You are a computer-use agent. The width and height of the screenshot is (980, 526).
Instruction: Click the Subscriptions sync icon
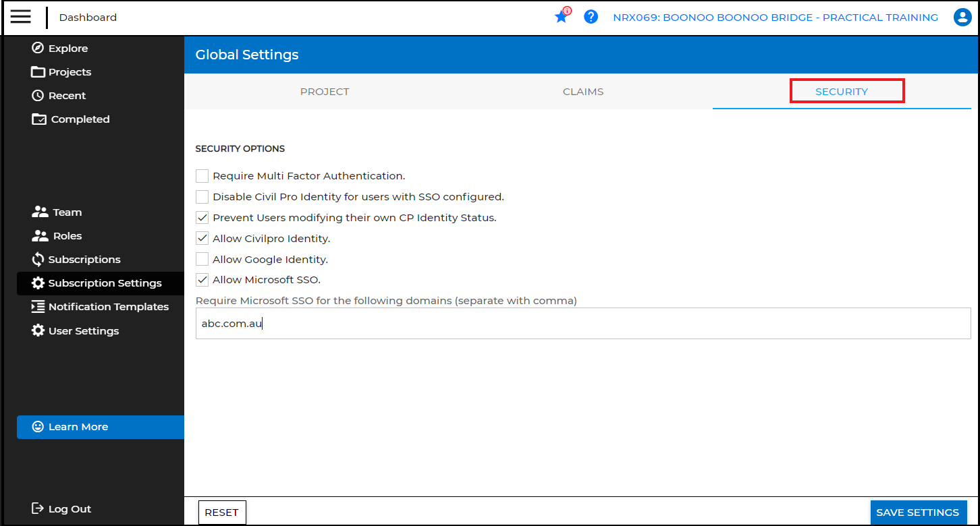point(38,260)
